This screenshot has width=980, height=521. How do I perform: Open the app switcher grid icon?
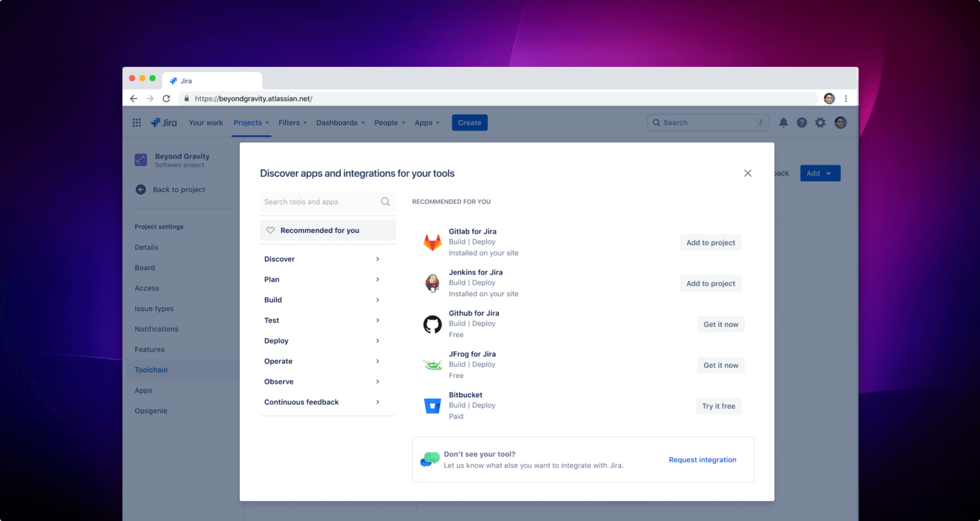[x=137, y=122]
